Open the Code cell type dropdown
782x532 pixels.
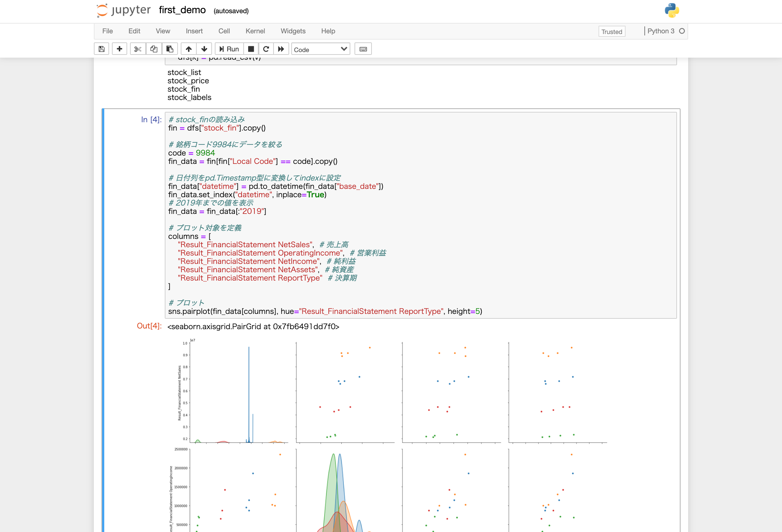point(320,49)
